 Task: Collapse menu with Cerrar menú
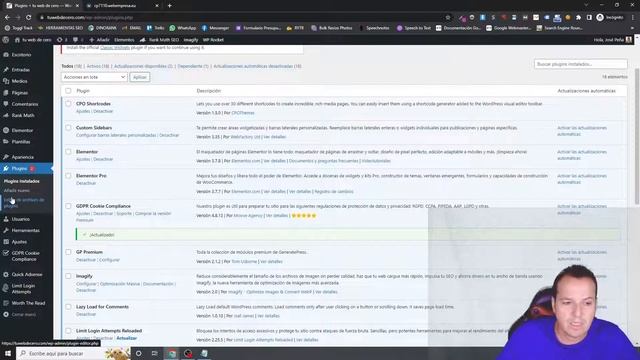(23, 315)
